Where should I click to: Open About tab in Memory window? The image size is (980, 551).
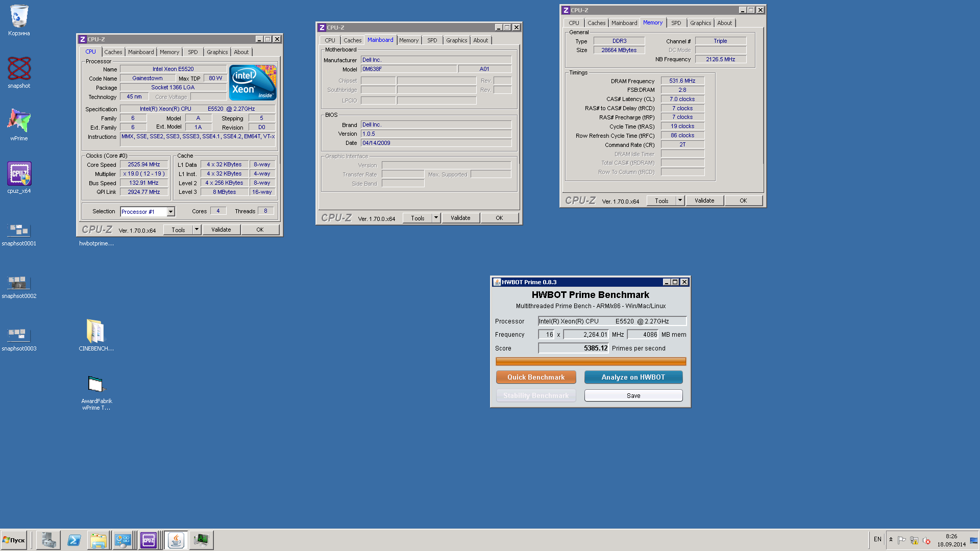point(724,23)
